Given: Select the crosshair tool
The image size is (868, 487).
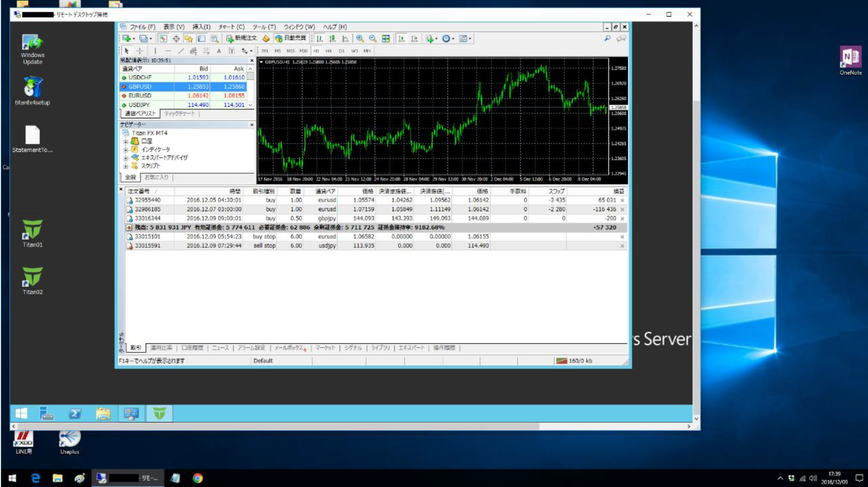Looking at the screenshot, I should point(140,51).
